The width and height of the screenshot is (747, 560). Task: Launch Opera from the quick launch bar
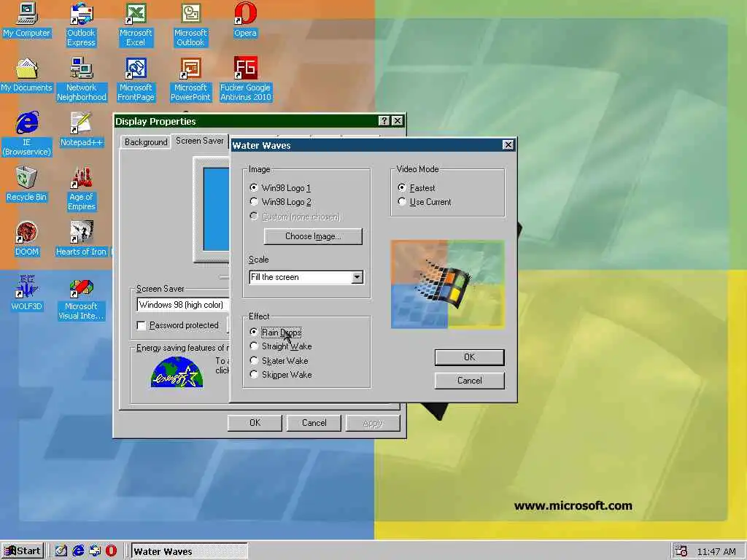[111, 551]
